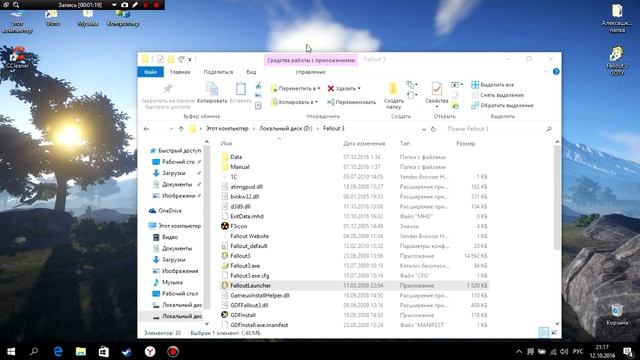Click the Переименовать button
640x360 pixels.
tap(351, 102)
